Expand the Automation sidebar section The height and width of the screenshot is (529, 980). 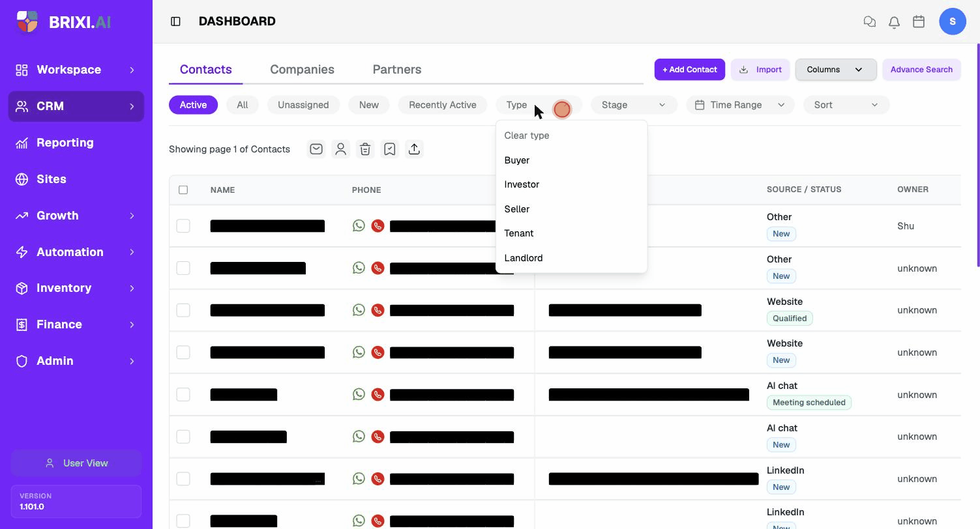pyautogui.click(x=76, y=252)
